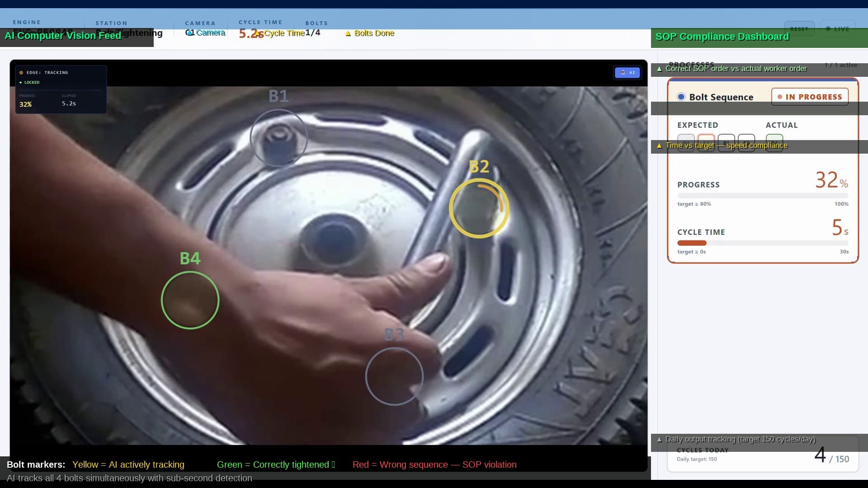Select the B1 bolt marker circle

278,138
